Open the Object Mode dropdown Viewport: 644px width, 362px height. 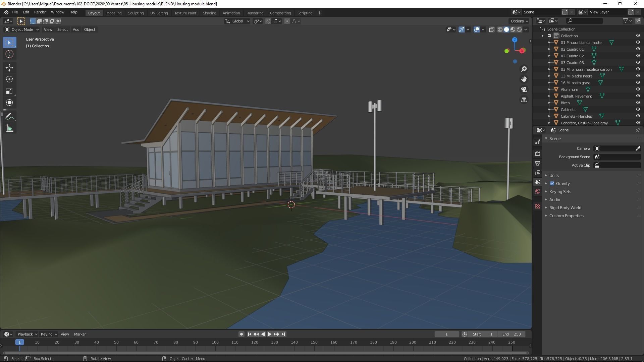tap(22, 29)
